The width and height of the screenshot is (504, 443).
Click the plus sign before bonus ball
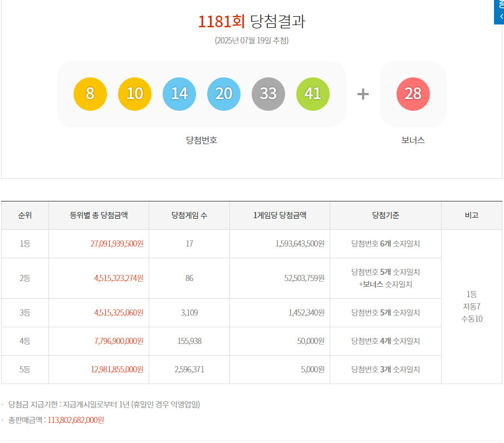[363, 94]
